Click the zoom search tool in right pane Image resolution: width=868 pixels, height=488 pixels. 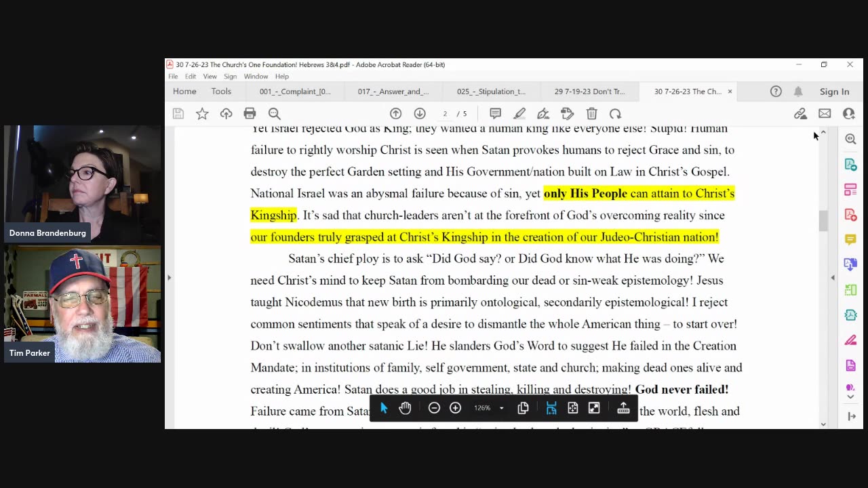pyautogui.click(x=850, y=139)
